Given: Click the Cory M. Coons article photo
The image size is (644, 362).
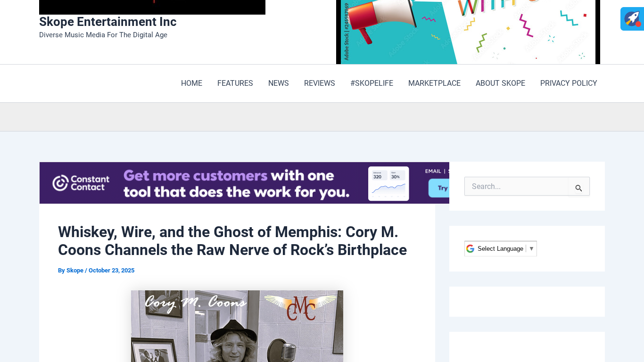Looking at the screenshot, I should click(x=237, y=326).
